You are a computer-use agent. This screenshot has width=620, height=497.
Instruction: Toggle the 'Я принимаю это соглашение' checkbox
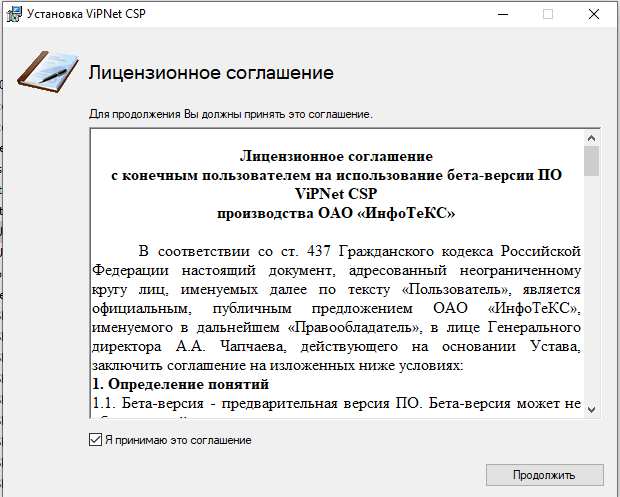click(x=95, y=440)
